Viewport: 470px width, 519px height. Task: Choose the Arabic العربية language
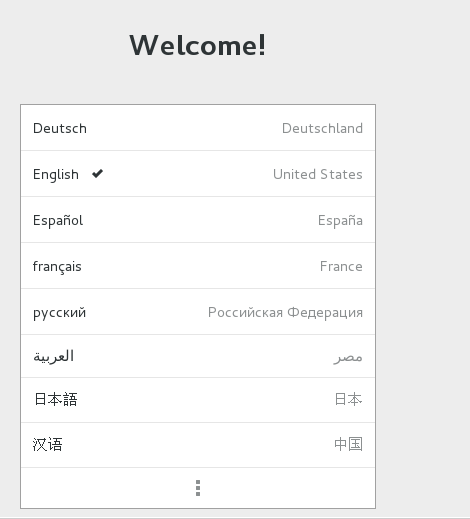(x=198, y=356)
